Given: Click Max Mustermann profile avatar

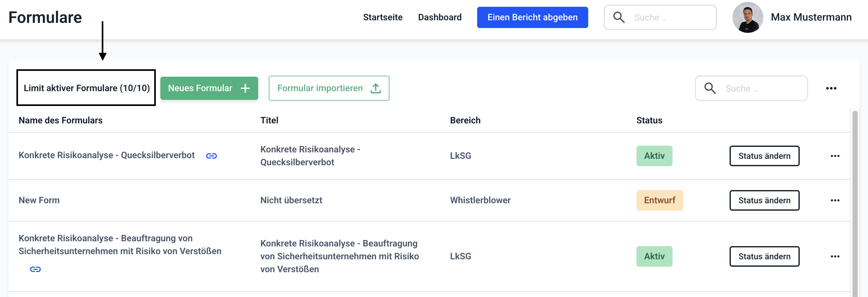Looking at the screenshot, I should click(x=747, y=17).
